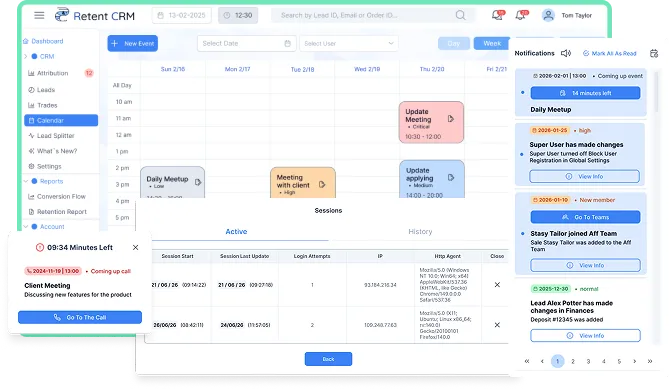Click Mark All As Read

pyautogui.click(x=610, y=53)
